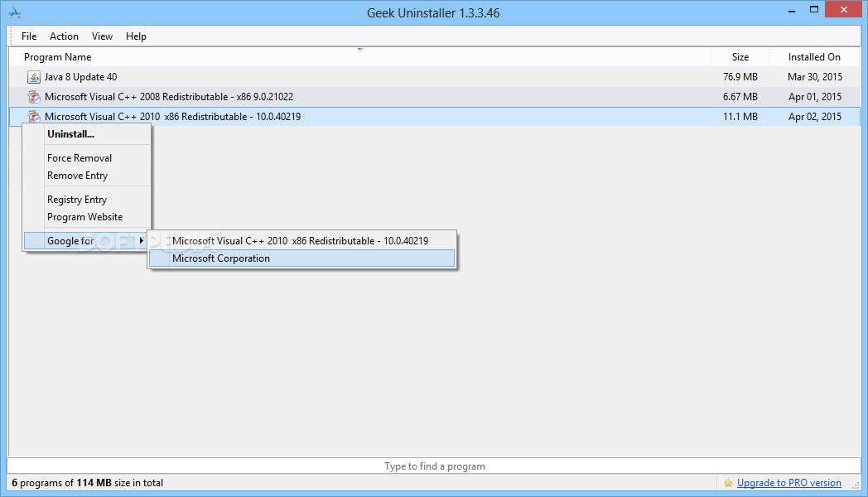Click the 11.1 MB size value
Image resolution: width=868 pixels, height=497 pixels.
pos(740,117)
